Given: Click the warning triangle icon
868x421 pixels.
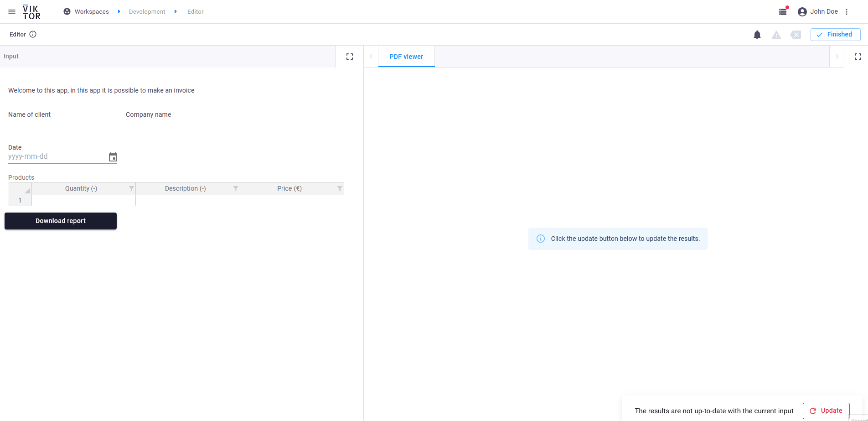Looking at the screenshot, I should tap(776, 35).
